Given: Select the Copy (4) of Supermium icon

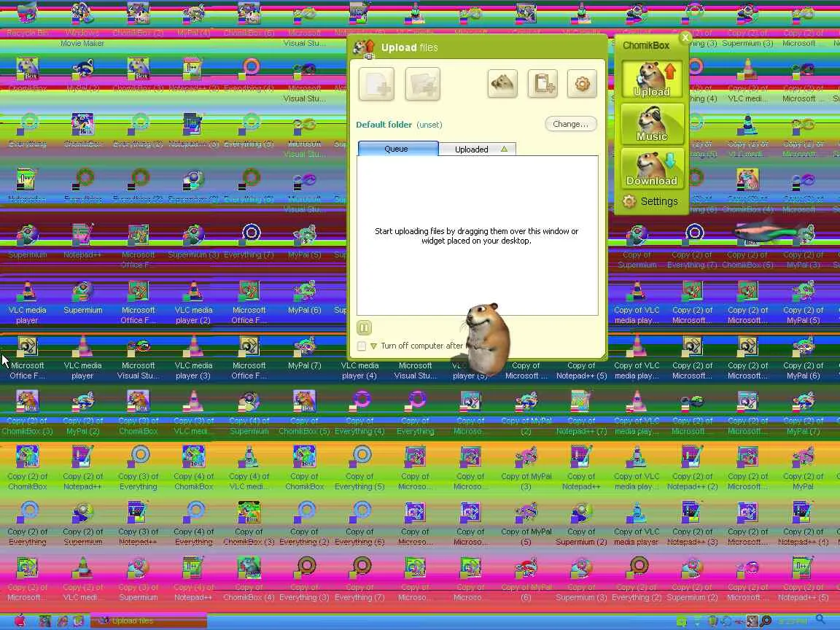Looking at the screenshot, I should click(x=249, y=413).
